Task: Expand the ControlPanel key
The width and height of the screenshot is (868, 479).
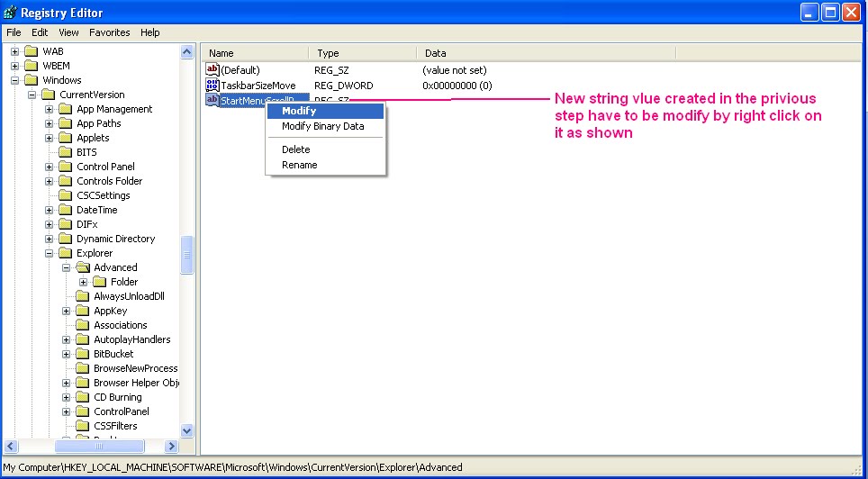Action: pyautogui.click(x=67, y=411)
